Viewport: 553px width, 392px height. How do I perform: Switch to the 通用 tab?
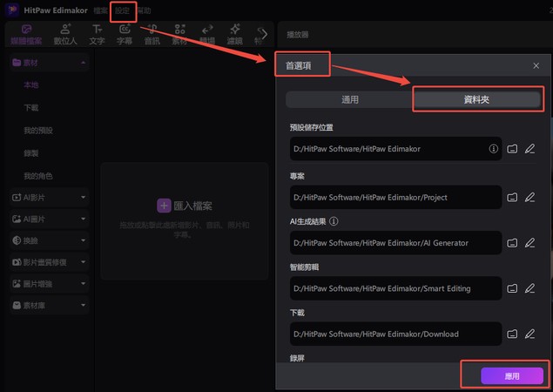349,99
